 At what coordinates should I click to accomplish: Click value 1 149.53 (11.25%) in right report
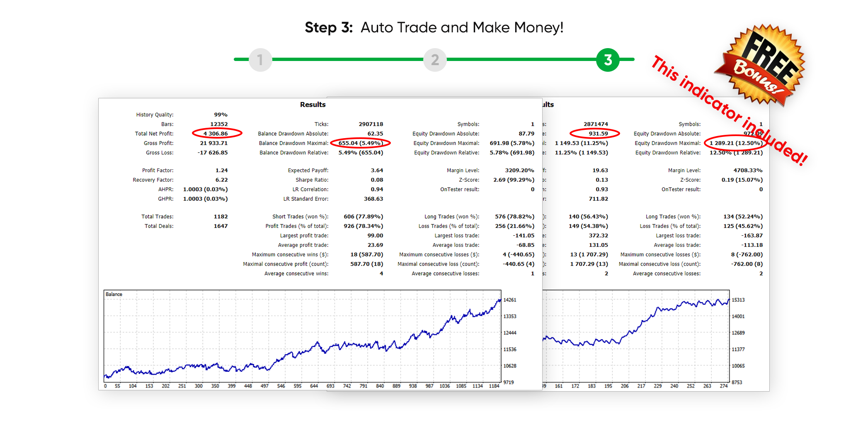[x=582, y=143]
